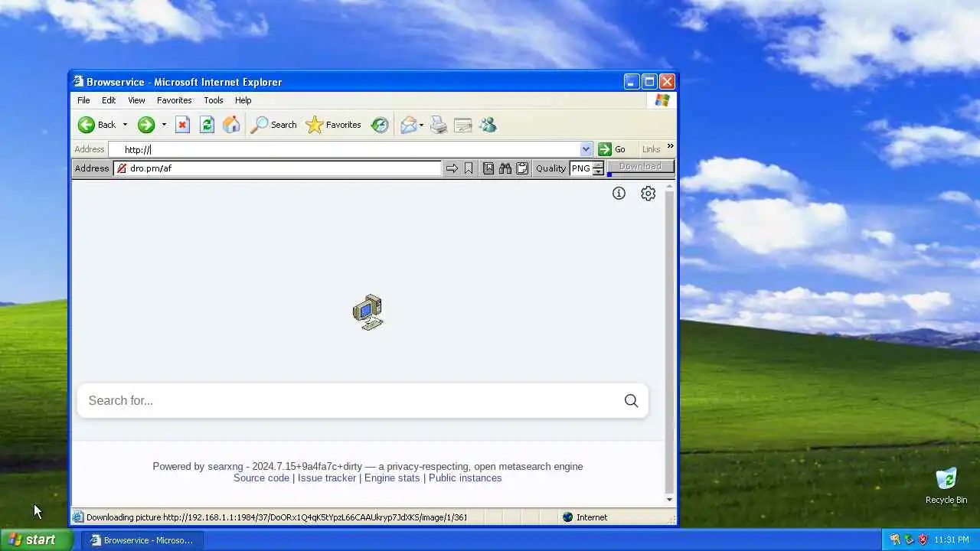The width and height of the screenshot is (980, 551).
Task: Minimize the Internet Explorer window
Action: pyautogui.click(x=632, y=82)
